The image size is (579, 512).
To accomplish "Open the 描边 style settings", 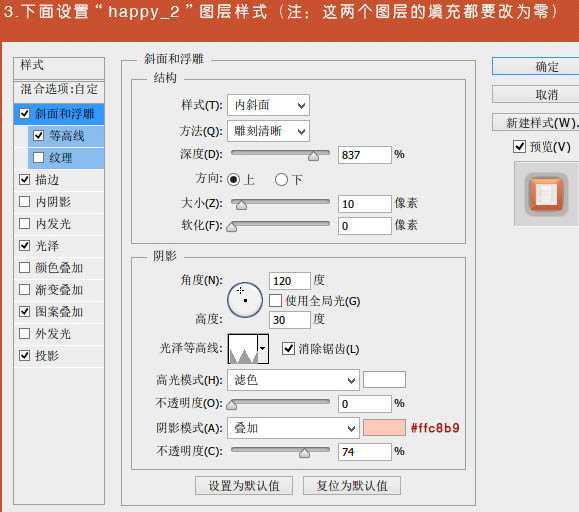I will (47, 180).
